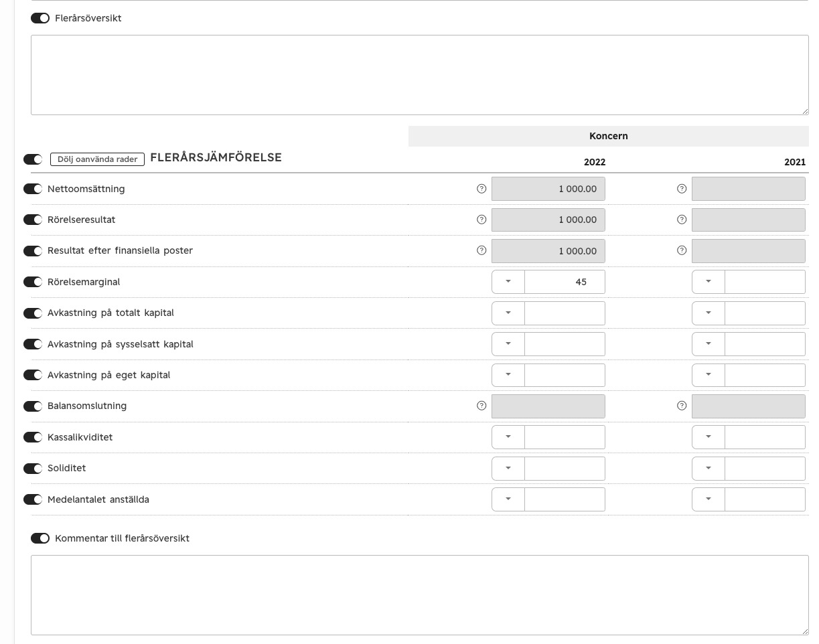819x644 pixels.
Task: Click Dölj oanvända rader button
Action: pyautogui.click(x=98, y=159)
